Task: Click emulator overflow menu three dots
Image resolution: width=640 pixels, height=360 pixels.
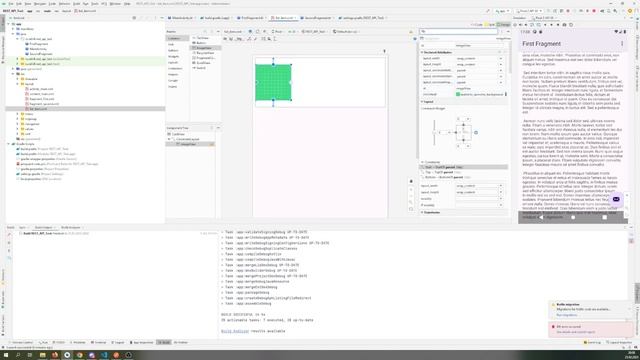Action: click(x=622, y=44)
